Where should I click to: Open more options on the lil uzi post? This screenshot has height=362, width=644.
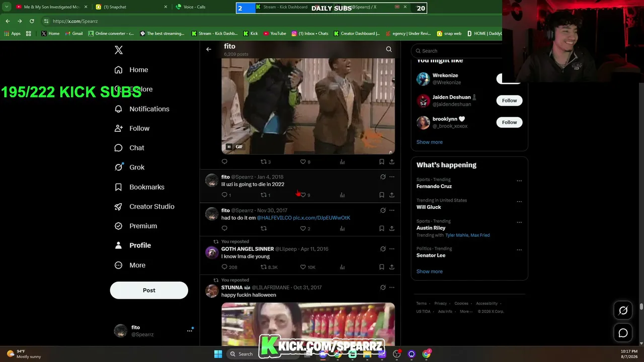(x=392, y=177)
